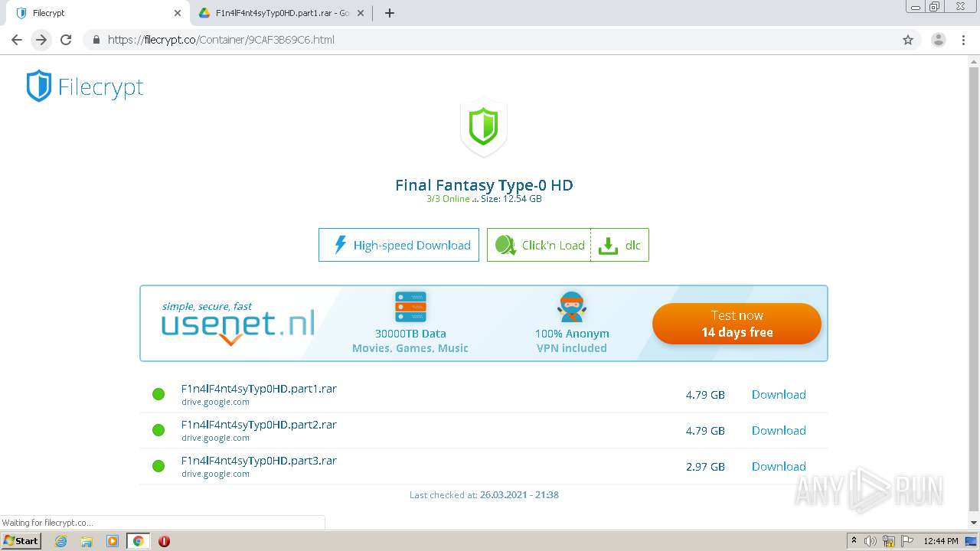
Task: Open Windows Start menu
Action: coord(21,541)
